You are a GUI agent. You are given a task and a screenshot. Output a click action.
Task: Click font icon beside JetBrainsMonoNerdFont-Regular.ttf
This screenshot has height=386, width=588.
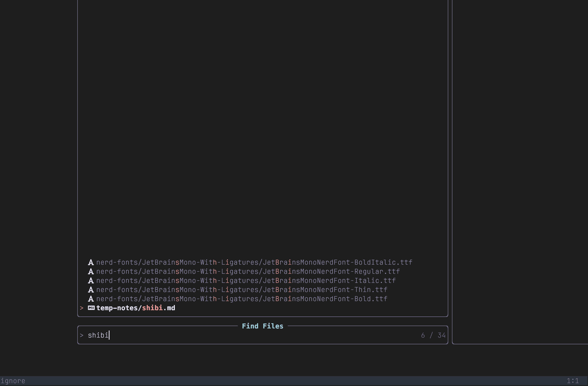(x=91, y=271)
